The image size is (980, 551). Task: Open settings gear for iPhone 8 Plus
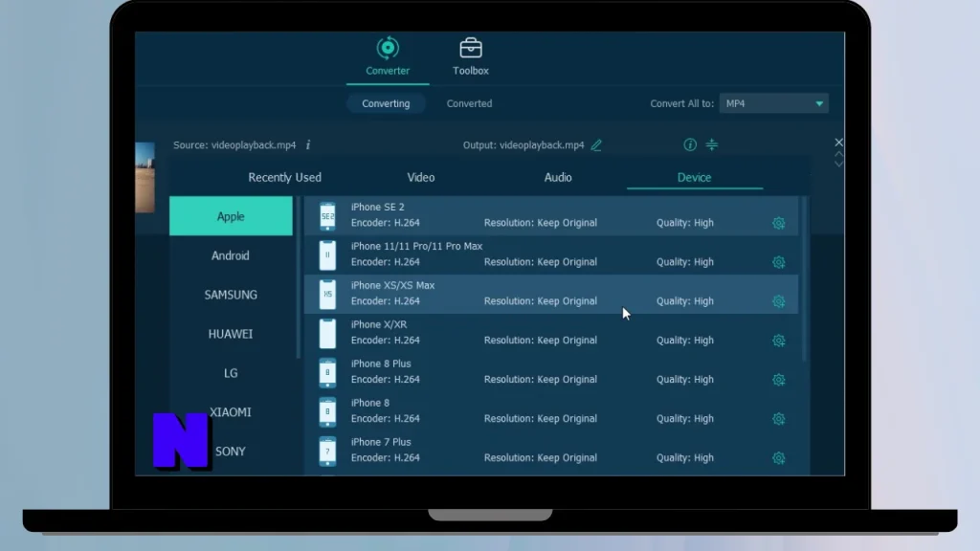tap(779, 380)
